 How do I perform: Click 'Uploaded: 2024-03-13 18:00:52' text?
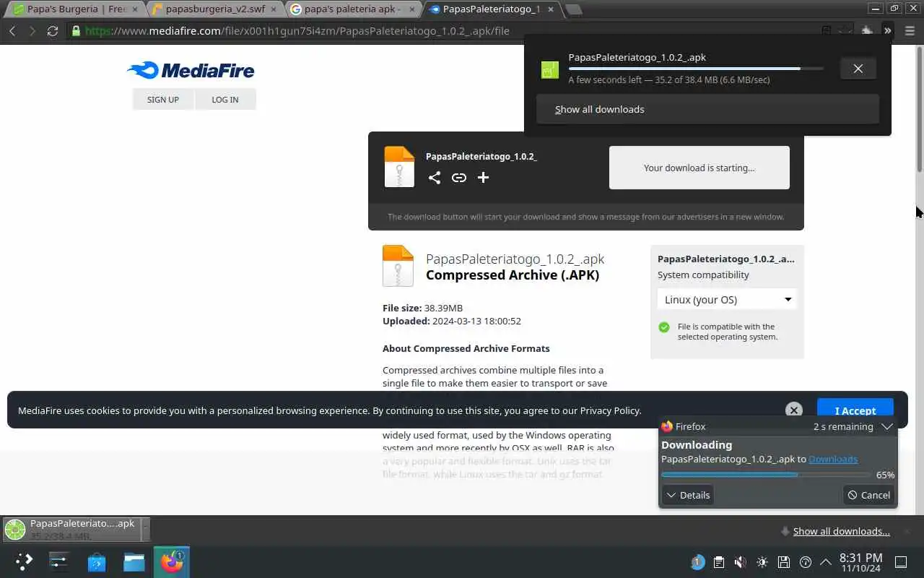(x=452, y=321)
